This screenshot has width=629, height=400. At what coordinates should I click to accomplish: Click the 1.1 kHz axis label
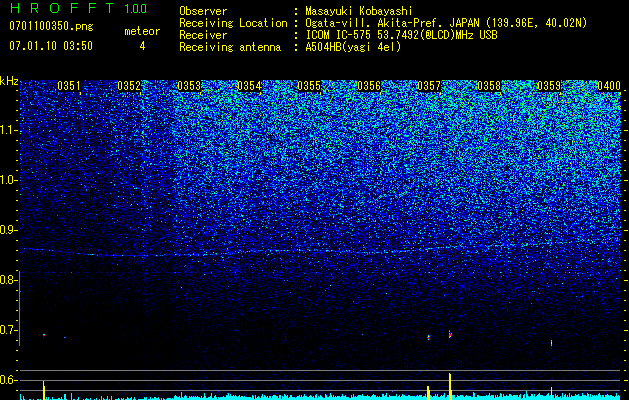[x=8, y=131]
